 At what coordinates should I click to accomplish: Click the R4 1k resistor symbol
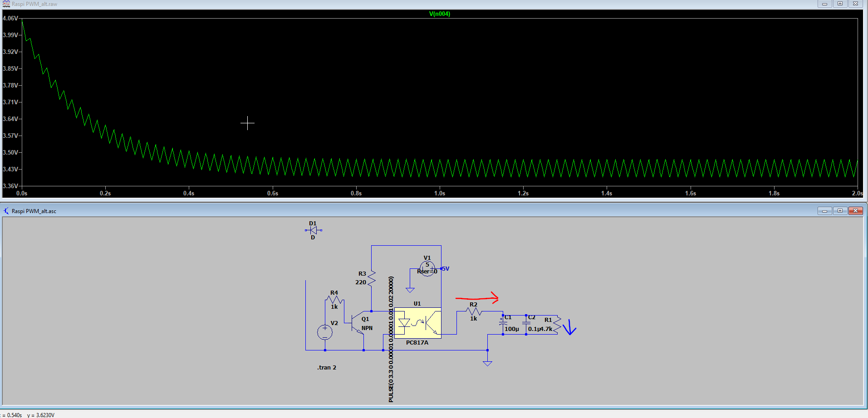[x=335, y=299]
